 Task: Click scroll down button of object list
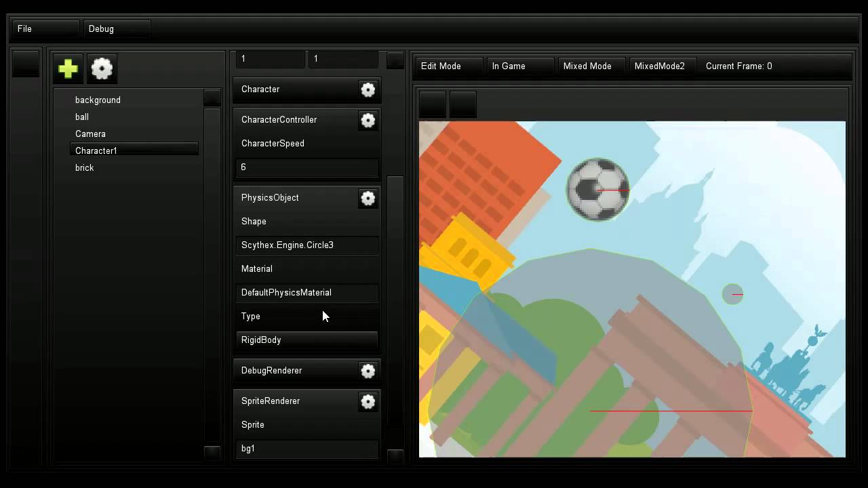click(x=212, y=453)
